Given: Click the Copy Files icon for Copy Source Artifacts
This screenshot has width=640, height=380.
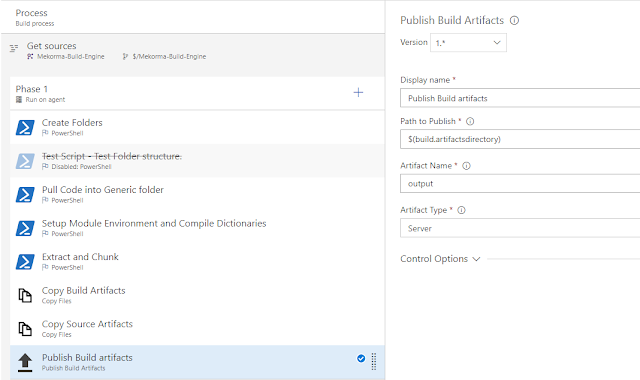Looking at the screenshot, I should [x=25, y=329].
